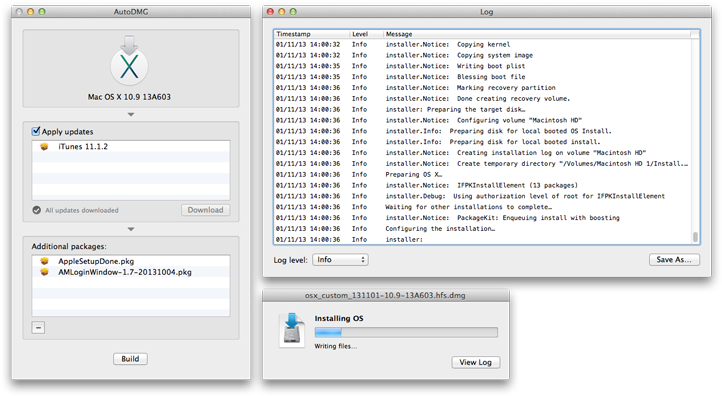Viewport: 722px width, 396px height.
Task: Click the Build button
Action: (130, 359)
